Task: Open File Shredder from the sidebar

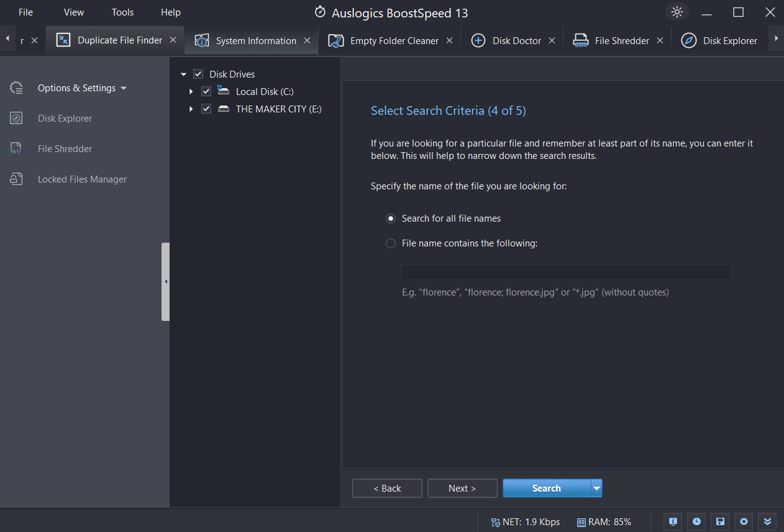Action: pos(65,149)
